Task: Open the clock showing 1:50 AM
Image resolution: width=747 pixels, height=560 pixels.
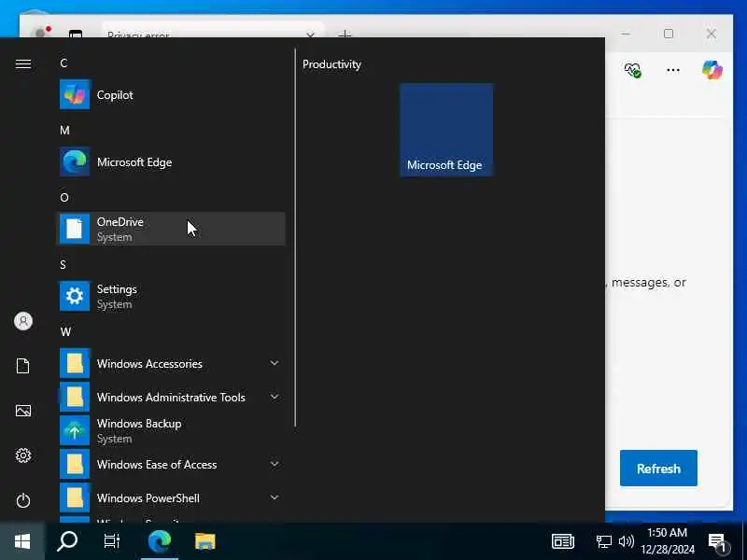Action: point(668,541)
